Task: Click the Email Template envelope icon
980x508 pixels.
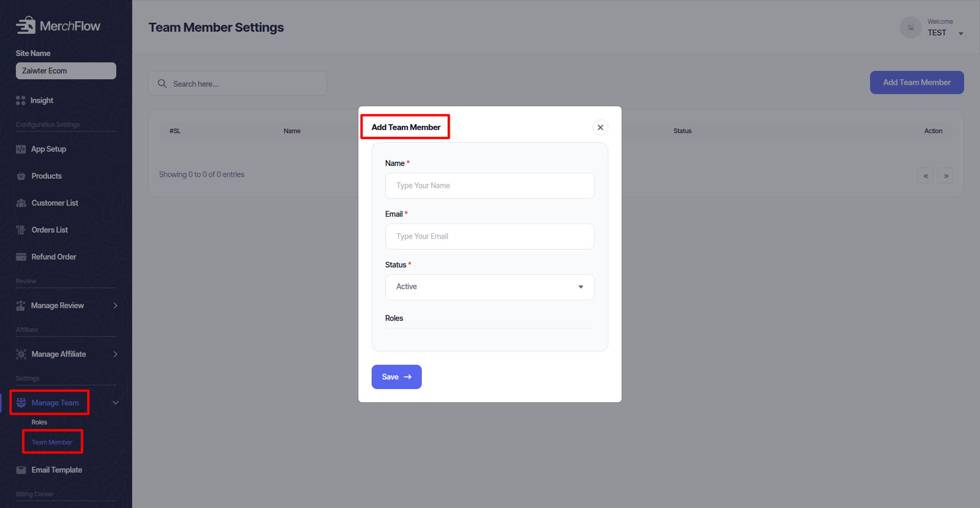Action: (21, 470)
